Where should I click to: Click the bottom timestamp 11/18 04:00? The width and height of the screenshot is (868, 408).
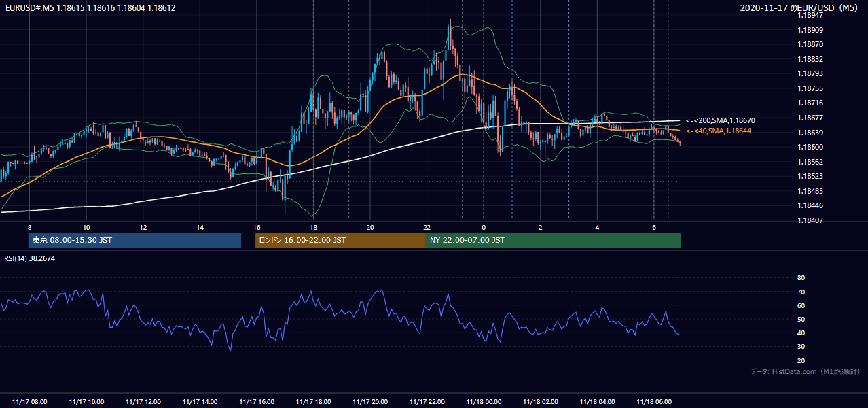pyautogui.click(x=598, y=402)
